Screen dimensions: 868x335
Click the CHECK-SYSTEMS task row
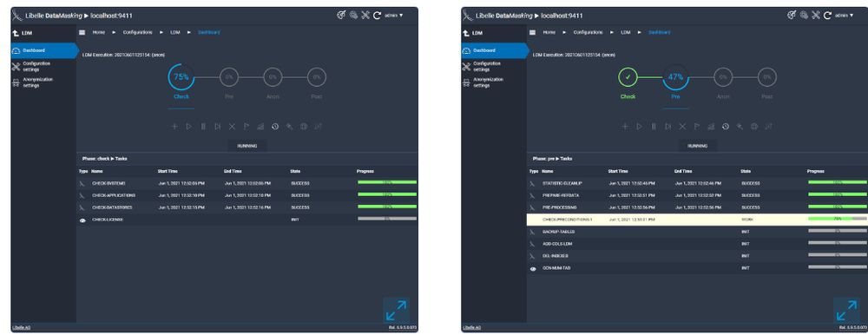coord(247,183)
